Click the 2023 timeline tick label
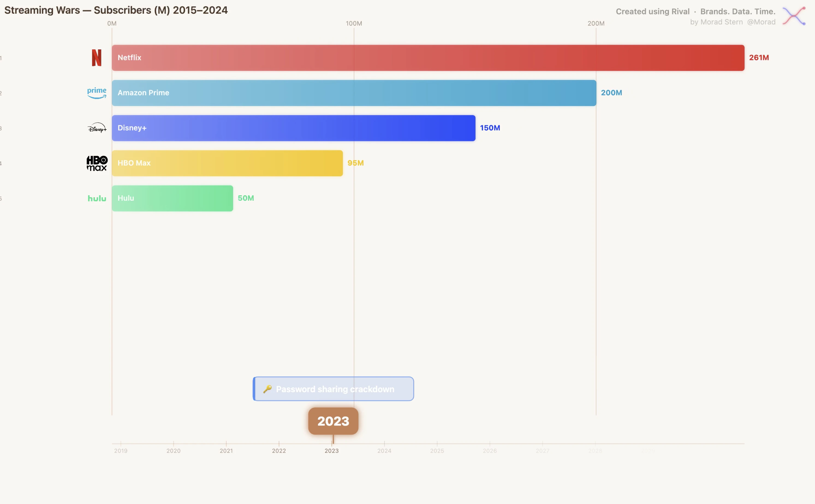Viewport: 815px width, 504px height. coord(332,451)
